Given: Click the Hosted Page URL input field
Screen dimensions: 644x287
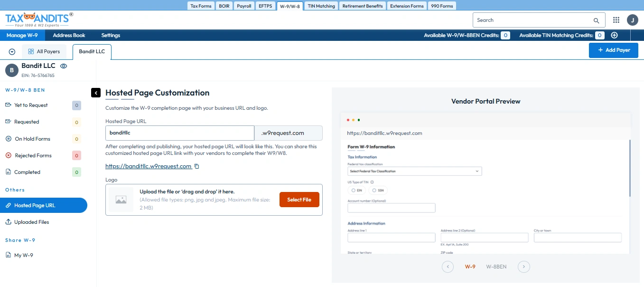Looking at the screenshot, I should pos(180,133).
